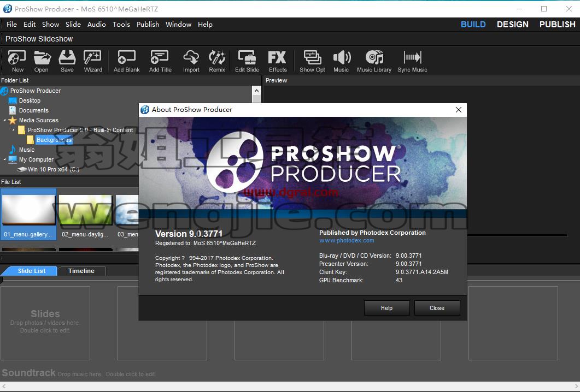Open a show with Open icon
Screen dimensions: 580x392
(42, 61)
